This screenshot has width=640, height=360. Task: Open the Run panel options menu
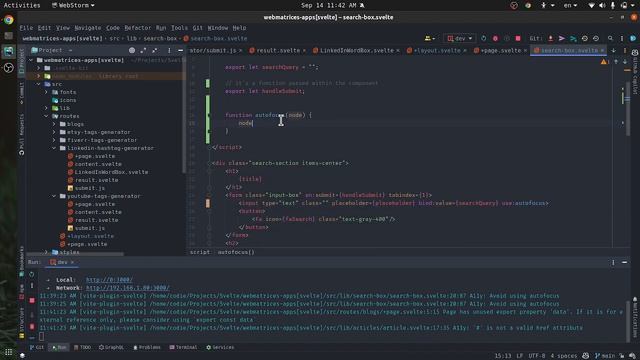click(613, 262)
